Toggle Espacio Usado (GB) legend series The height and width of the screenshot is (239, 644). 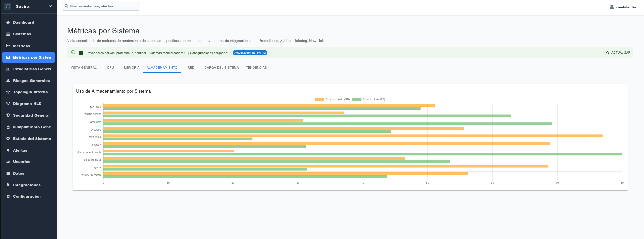click(332, 99)
